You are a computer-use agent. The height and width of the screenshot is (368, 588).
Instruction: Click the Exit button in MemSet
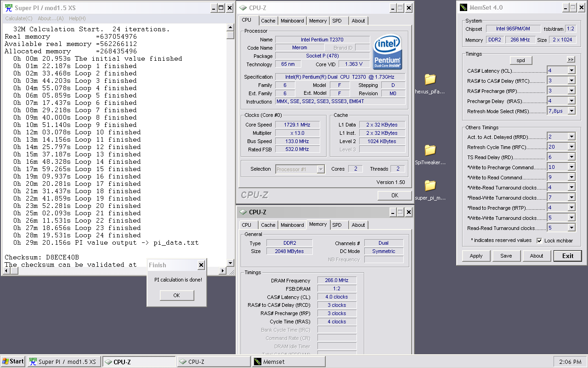coord(568,256)
